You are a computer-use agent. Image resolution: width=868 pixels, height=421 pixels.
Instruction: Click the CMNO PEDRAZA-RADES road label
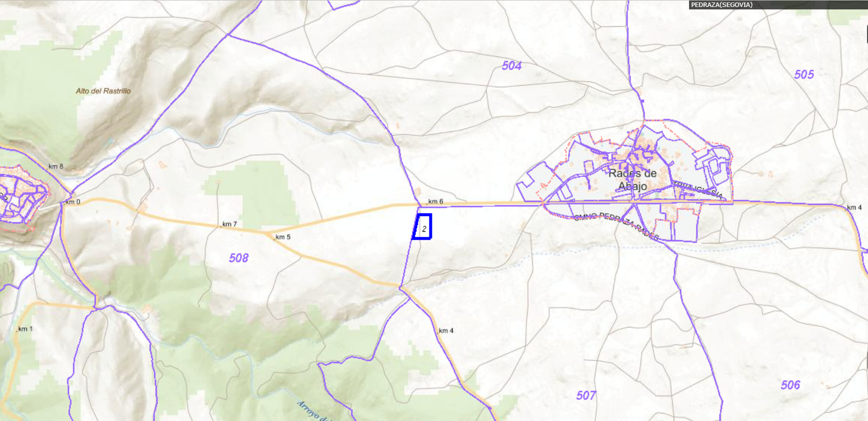tap(616, 226)
